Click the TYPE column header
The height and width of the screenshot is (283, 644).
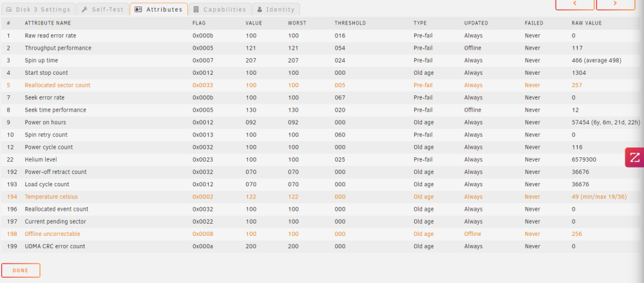(x=420, y=23)
